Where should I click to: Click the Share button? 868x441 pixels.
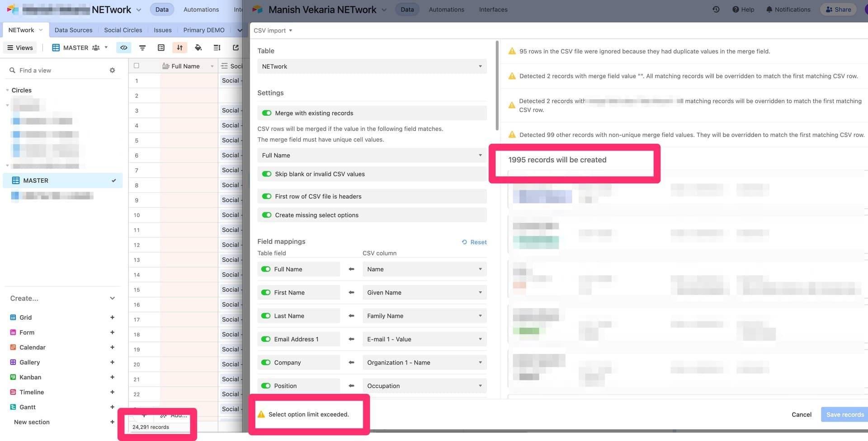[838, 9]
